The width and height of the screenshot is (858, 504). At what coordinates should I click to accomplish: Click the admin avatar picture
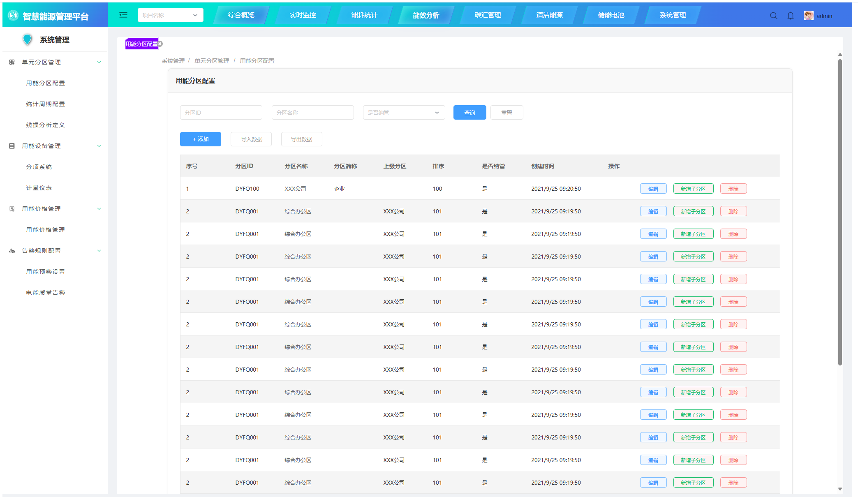pyautogui.click(x=808, y=16)
